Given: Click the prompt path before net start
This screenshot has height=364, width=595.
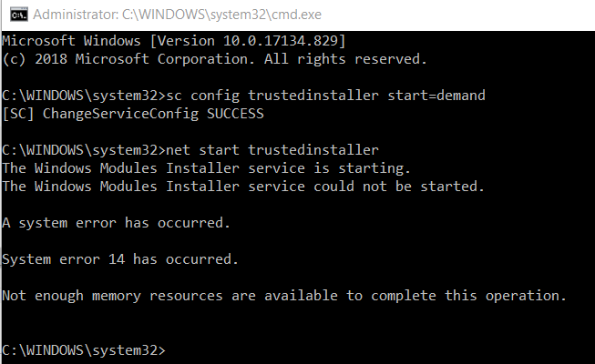Looking at the screenshot, I should click(x=84, y=150).
